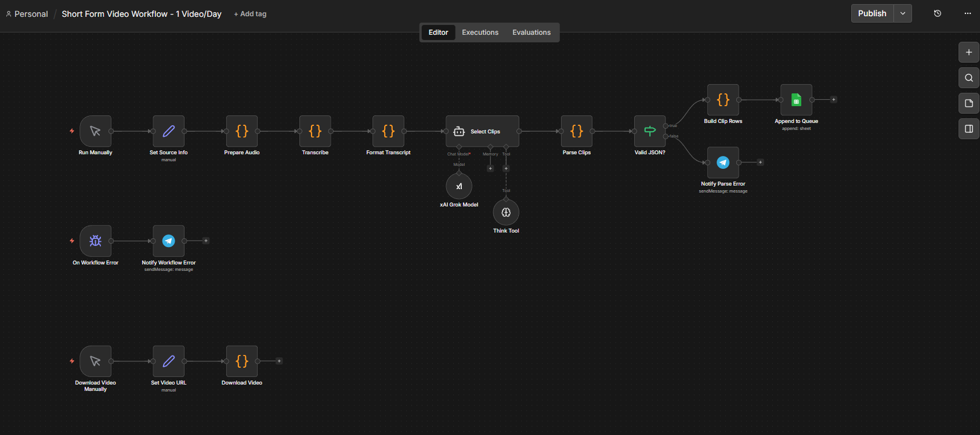
Task: Click the trigger bolt beside Download Video Manually
Action: 72,361
